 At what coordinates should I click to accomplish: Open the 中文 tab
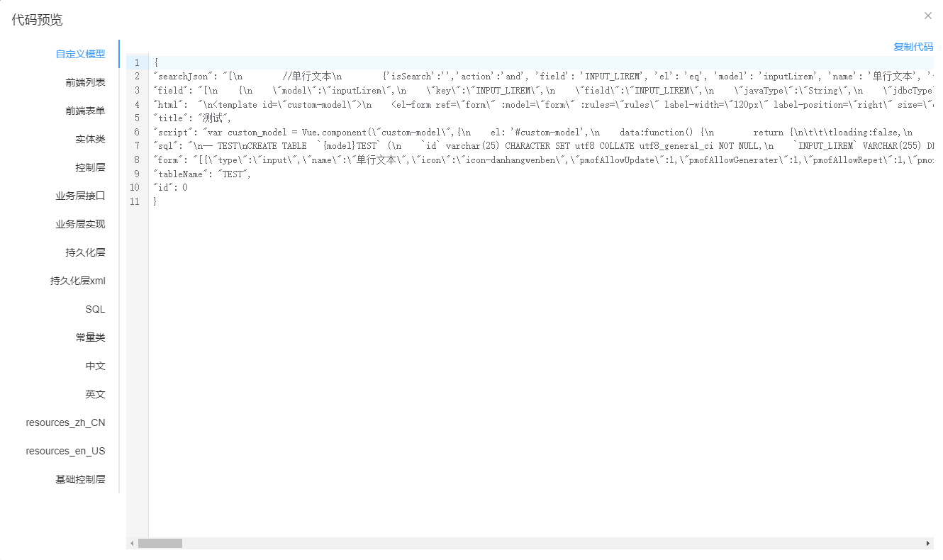coord(95,366)
